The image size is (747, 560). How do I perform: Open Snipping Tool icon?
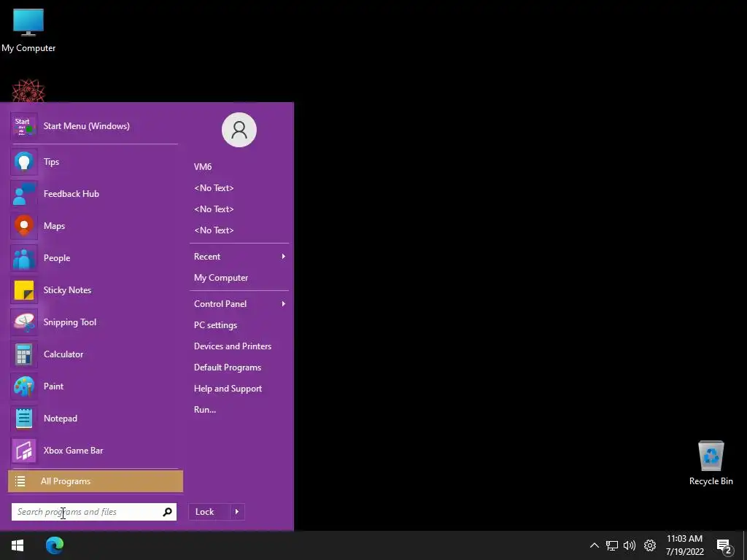24,322
